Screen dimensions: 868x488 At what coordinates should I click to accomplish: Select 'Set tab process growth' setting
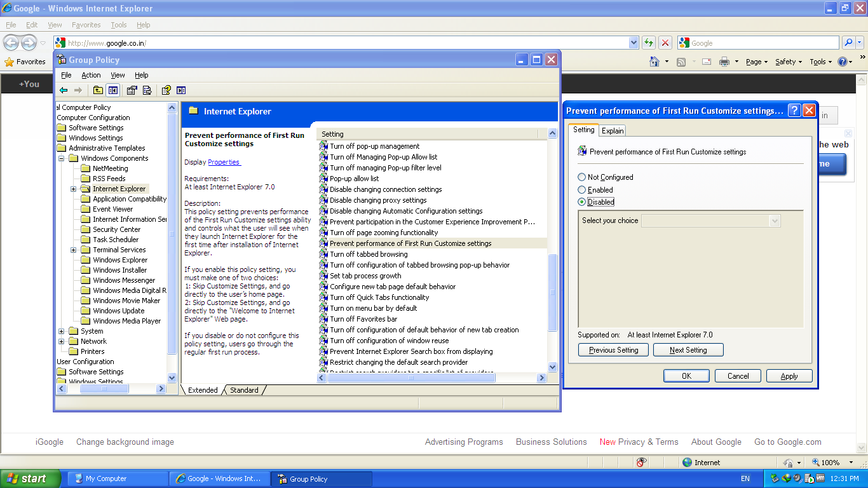click(x=365, y=276)
